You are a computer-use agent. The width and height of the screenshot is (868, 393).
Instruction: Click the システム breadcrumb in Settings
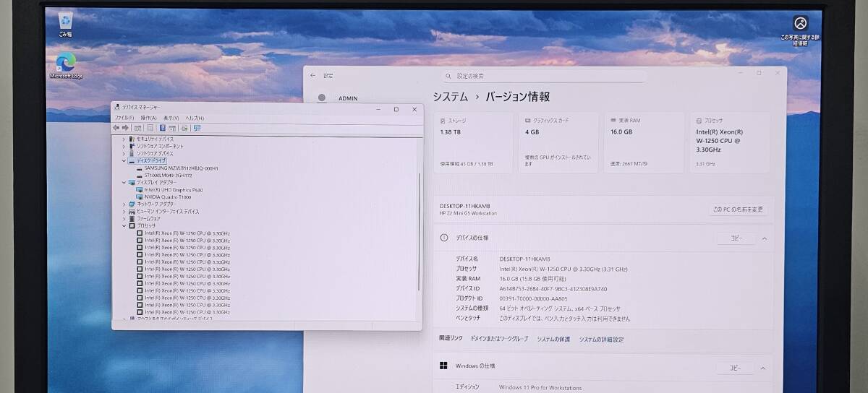click(451, 97)
